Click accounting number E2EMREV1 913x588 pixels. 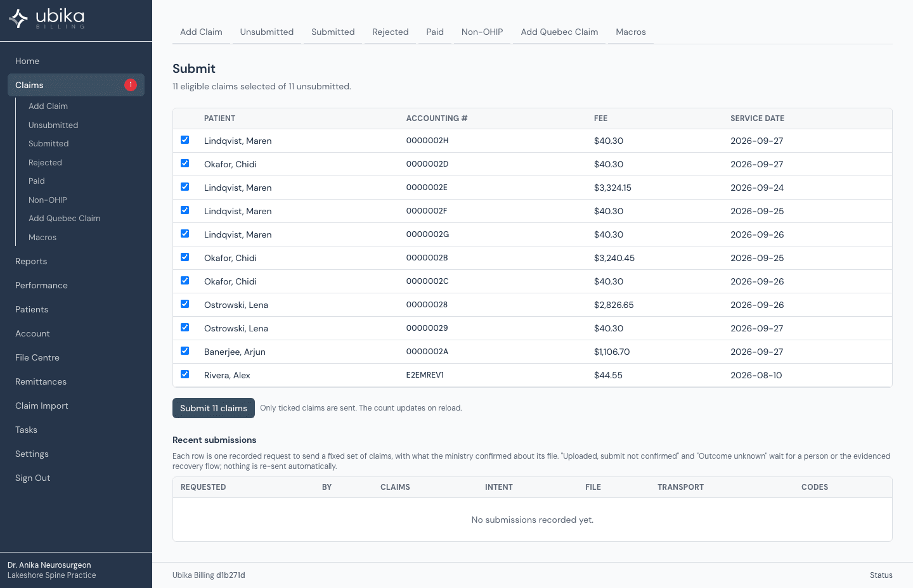pos(425,375)
